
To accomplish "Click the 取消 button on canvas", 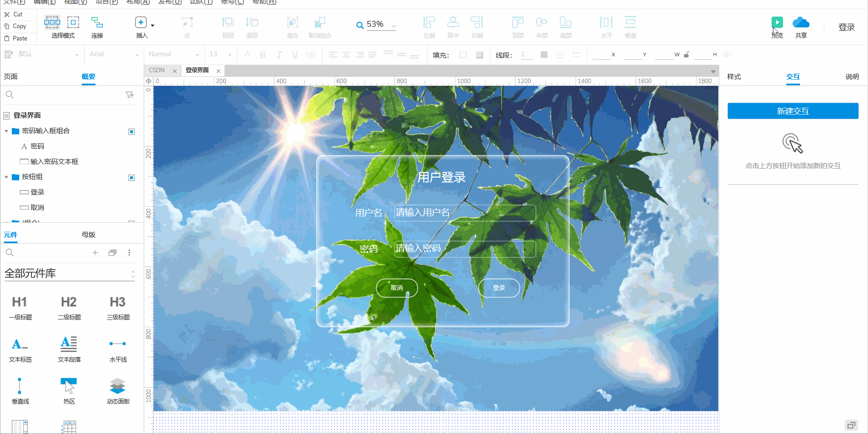I will coord(397,288).
